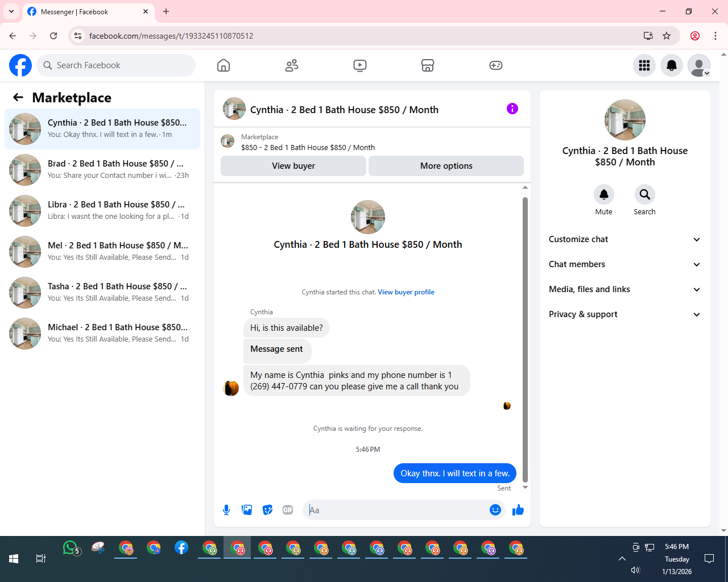The image size is (728, 582).
Task: Open Libra's conversation in the list
Action: [102, 211]
